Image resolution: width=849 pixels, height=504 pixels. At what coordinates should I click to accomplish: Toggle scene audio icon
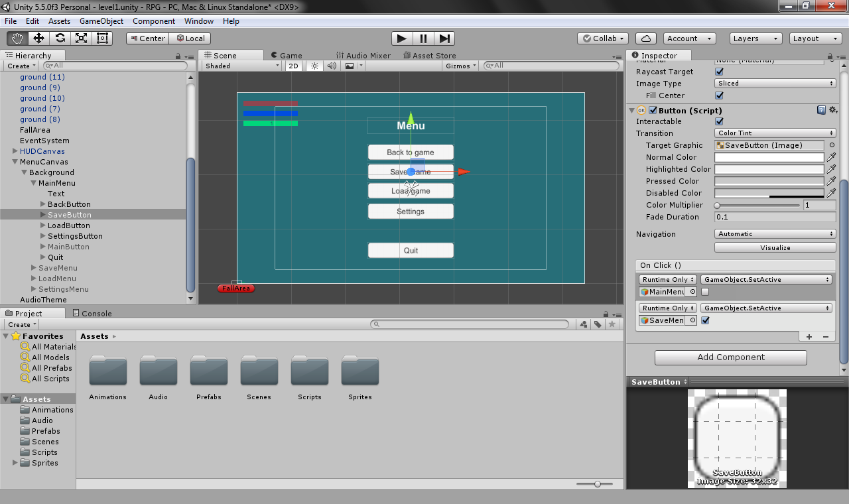tap(332, 66)
